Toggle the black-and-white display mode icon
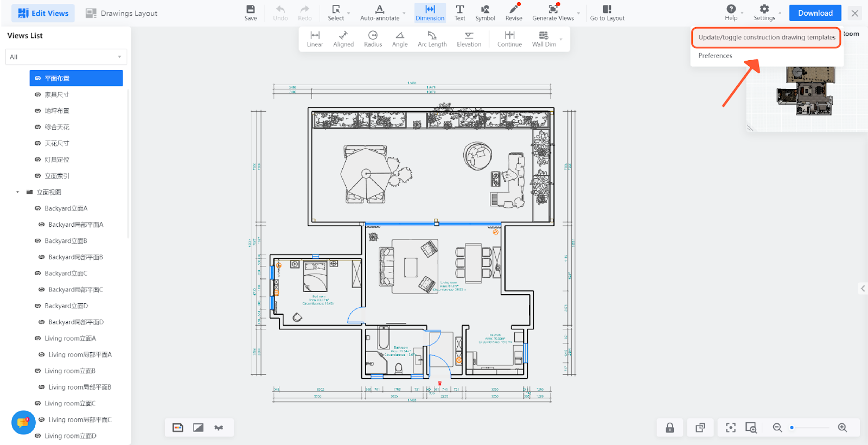 click(199, 428)
